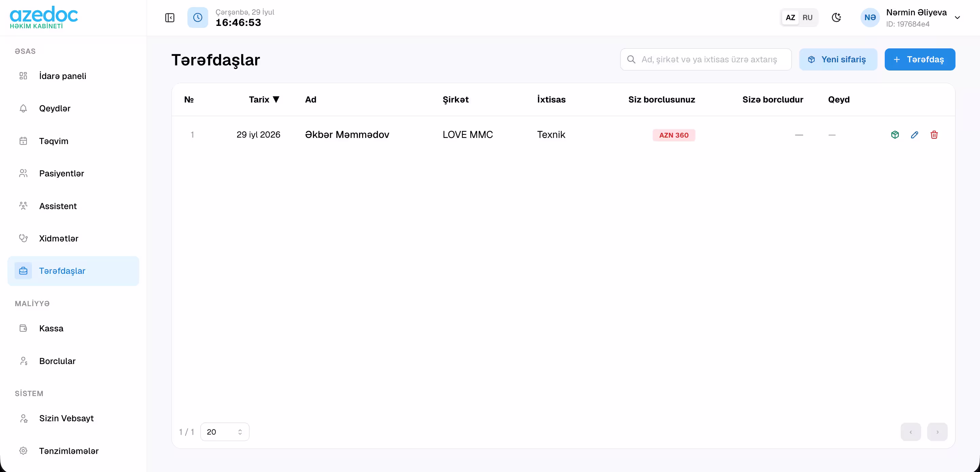Click the Sizə borcludur column header
This screenshot has width=980, height=472.
pyautogui.click(x=773, y=100)
